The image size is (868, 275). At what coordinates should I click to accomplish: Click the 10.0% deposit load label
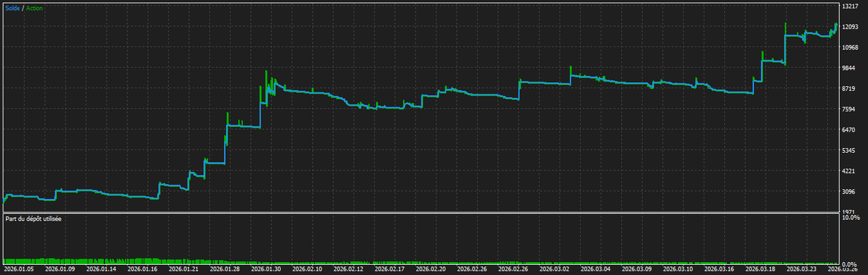(x=851, y=218)
